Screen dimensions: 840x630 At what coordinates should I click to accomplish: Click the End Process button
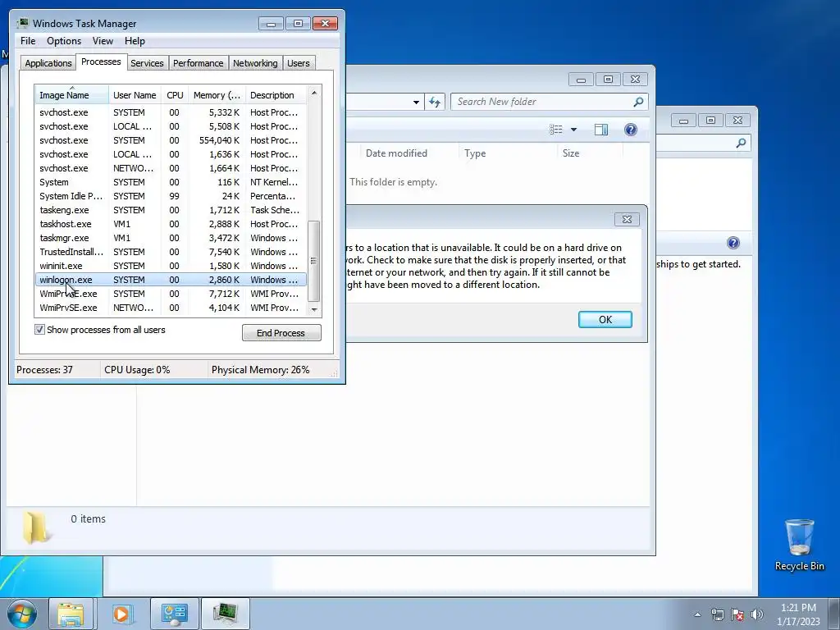[x=281, y=333]
